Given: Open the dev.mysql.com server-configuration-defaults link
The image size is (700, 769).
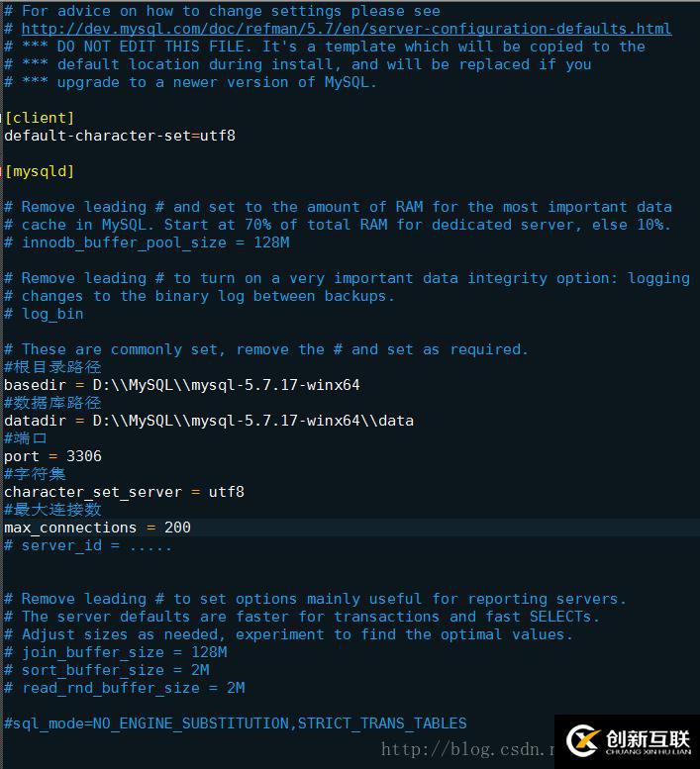Looking at the screenshot, I should click(x=347, y=29).
